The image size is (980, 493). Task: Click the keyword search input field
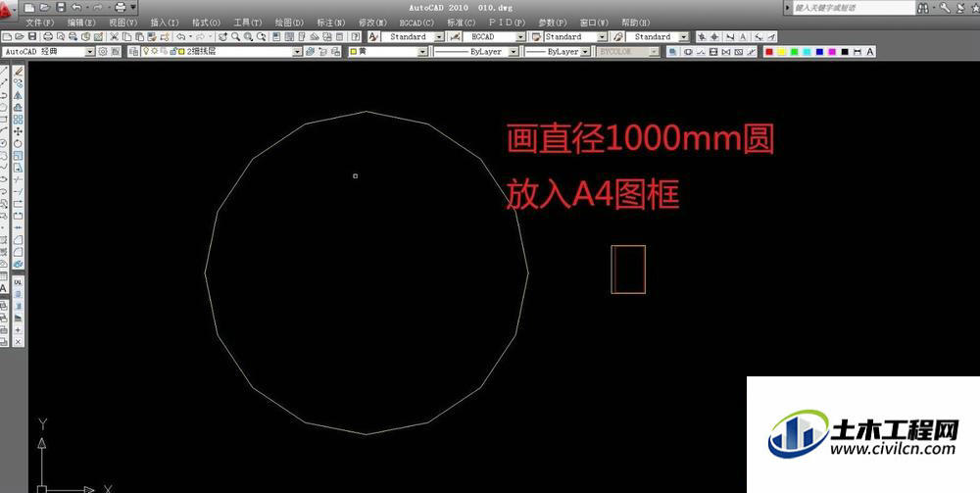[854, 8]
